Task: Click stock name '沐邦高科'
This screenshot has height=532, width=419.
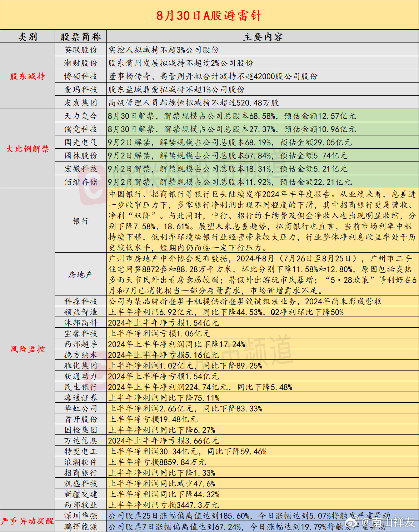Action: click(81, 323)
